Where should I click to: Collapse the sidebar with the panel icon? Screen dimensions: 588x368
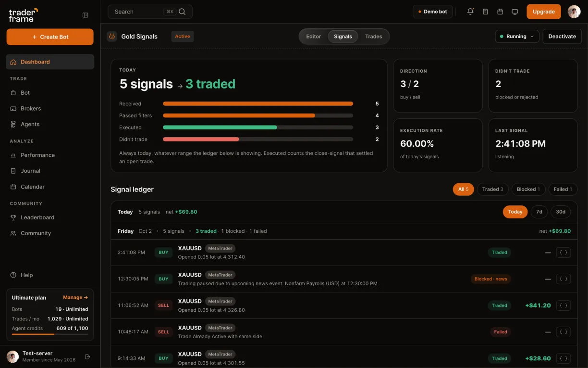86,15
